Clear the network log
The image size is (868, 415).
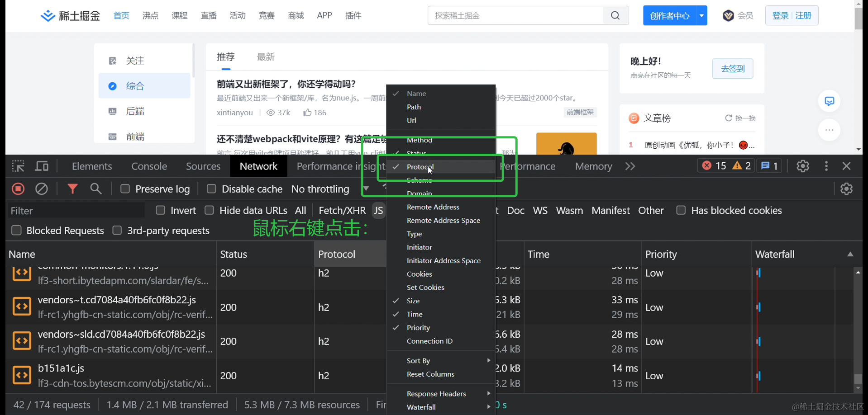pyautogui.click(x=42, y=189)
